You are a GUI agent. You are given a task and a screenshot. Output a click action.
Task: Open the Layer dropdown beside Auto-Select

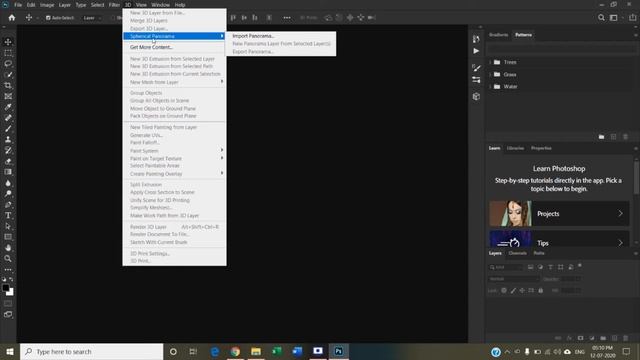click(92, 18)
